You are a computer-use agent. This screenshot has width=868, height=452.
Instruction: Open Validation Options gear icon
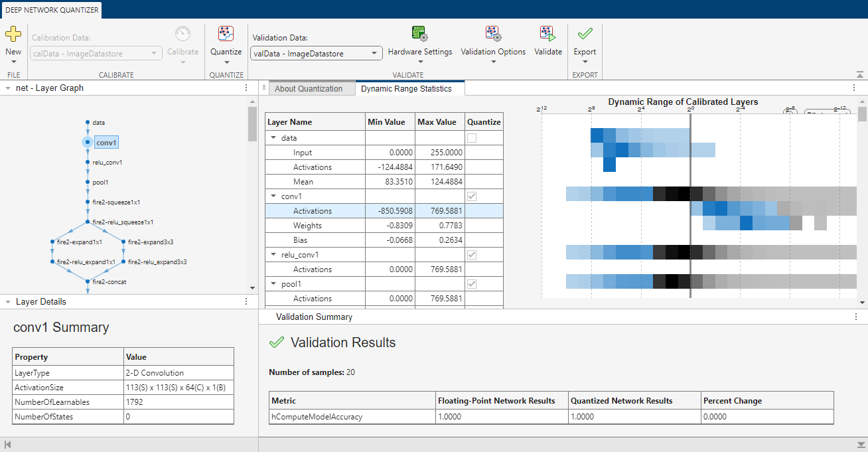pyautogui.click(x=493, y=34)
